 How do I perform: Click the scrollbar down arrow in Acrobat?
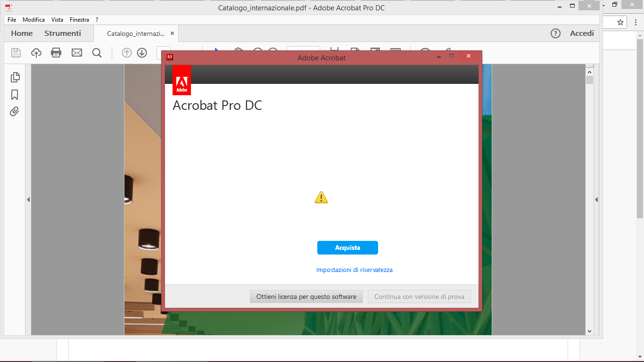click(x=589, y=331)
